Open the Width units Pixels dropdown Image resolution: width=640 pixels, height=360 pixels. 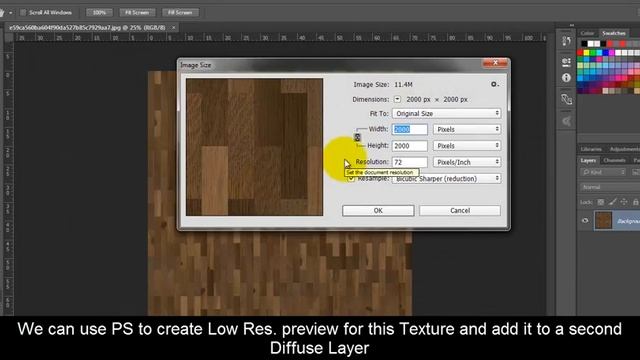pos(467,129)
